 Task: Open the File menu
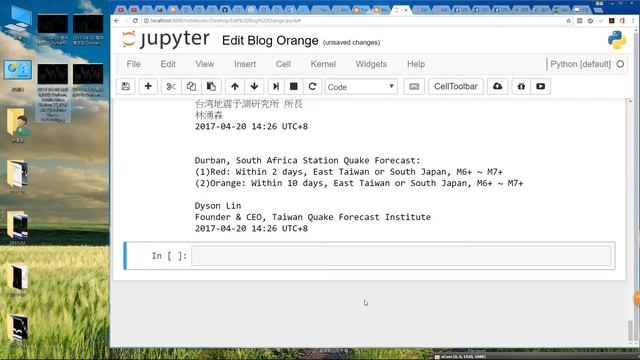[133, 64]
